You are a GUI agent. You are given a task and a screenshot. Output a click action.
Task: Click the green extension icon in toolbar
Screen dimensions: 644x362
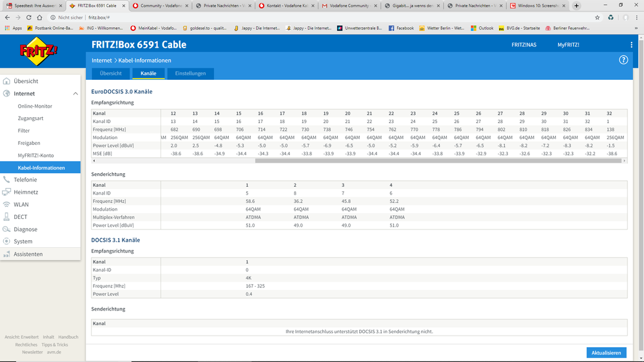pyautogui.click(x=610, y=17)
